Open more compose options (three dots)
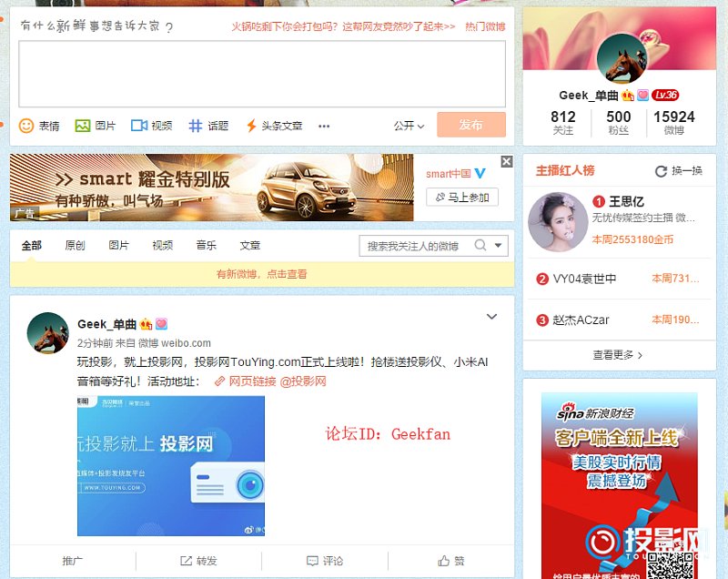This screenshot has width=728, height=579. coord(324,126)
